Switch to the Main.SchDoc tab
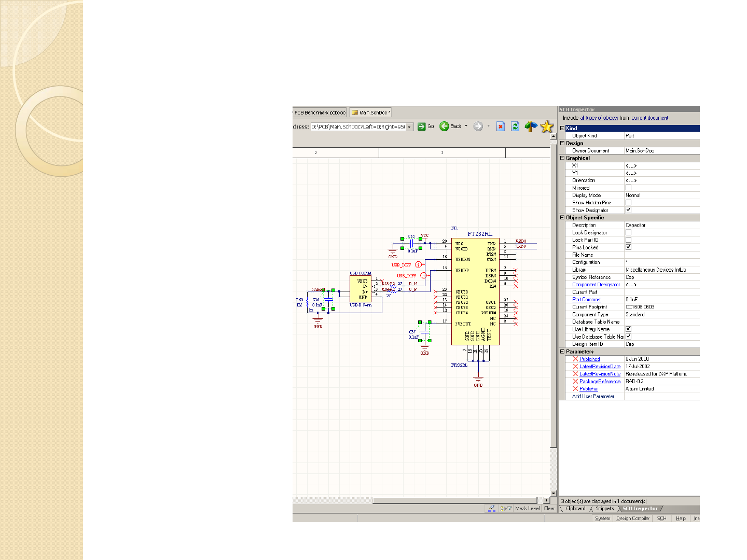Screen dimensions: 747x560 [370, 113]
